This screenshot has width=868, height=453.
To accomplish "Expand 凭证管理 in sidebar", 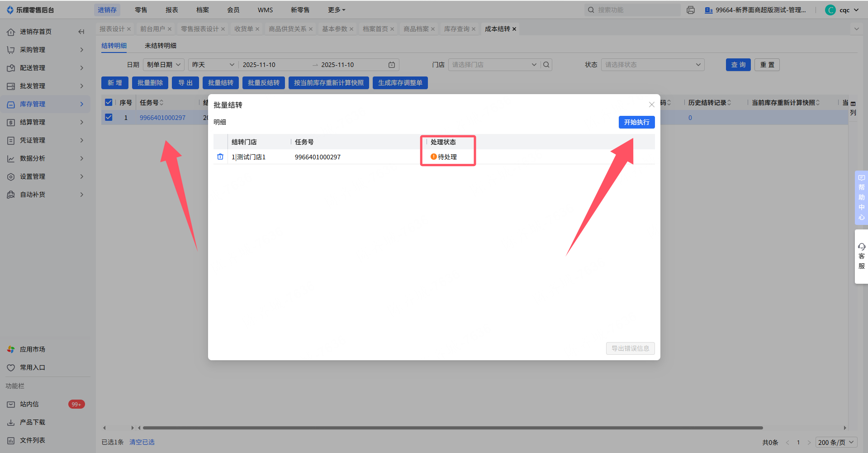I will click(x=45, y=140).
